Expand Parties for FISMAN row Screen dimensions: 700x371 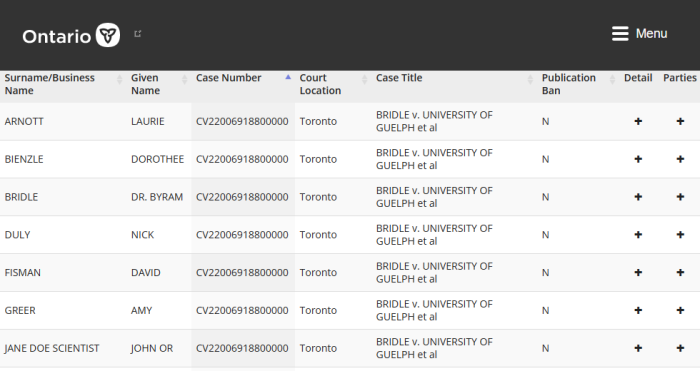pyautogui.click(x=680, y=272)
